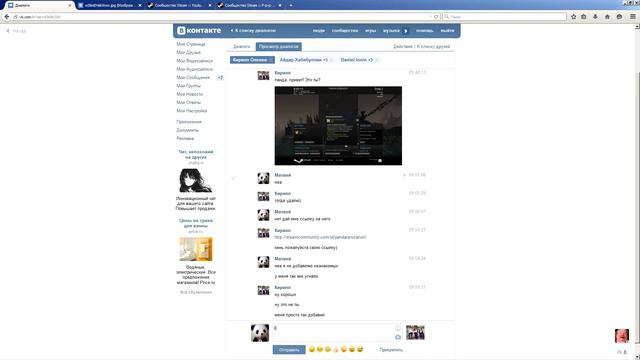Screen dimensions: 640x360
Task: Go back with the browser back arrow
Action: pos(7,17)
